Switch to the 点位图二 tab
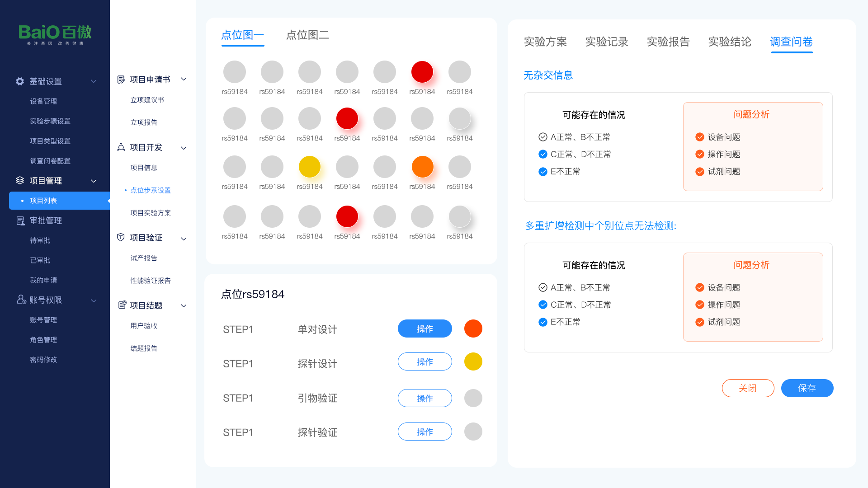Viewport: 868px width, 488px height. click(x=307, y=35)
